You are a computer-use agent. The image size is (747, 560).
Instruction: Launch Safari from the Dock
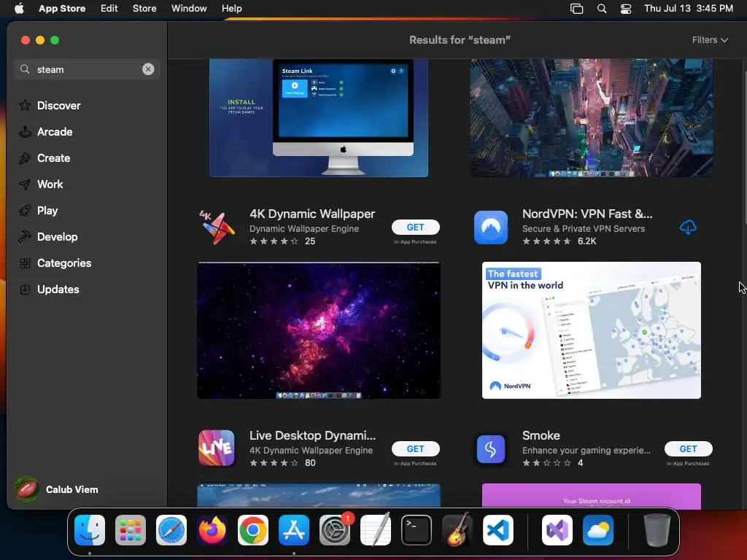coord(171,530)
